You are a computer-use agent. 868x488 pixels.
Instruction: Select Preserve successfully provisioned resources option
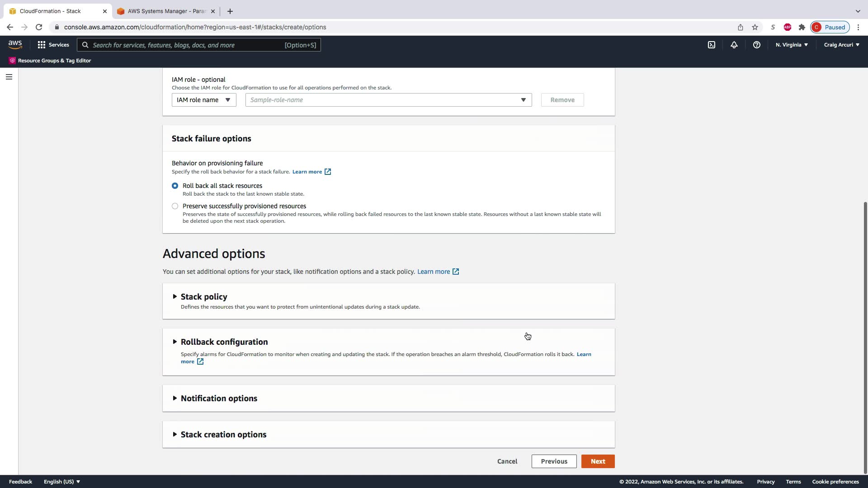(x=175, y=206)
